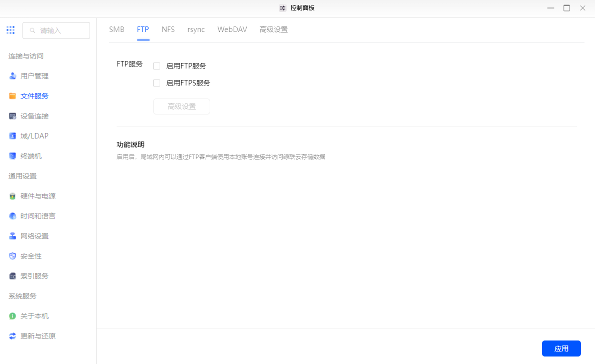Open 网络设置 in the sidebar
The width and height of the screenshot is (595, 364).
[35, 236]
